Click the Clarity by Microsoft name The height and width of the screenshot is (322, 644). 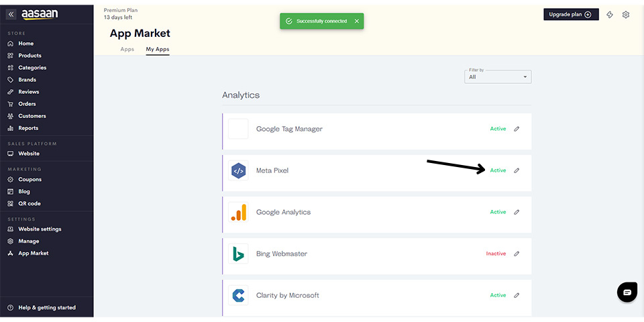[x=288, y=295]
